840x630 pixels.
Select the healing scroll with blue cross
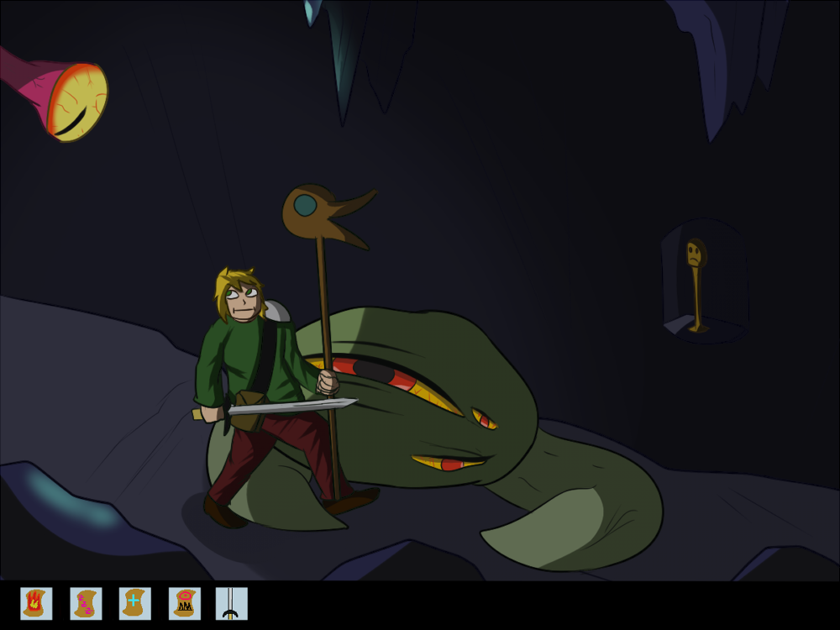tap(134, 603)
